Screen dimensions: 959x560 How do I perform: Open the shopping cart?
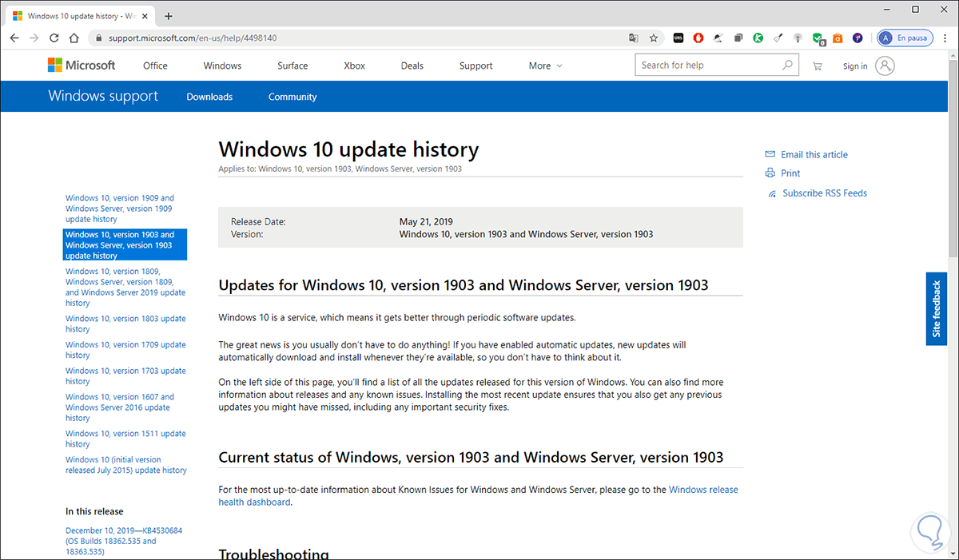(x=817, y=66)
